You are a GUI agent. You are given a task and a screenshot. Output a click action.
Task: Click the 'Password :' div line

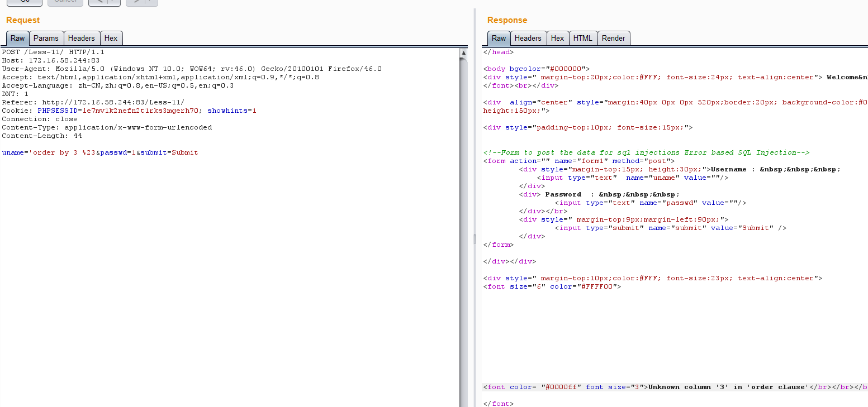pyautogui.click(x=599, y=194)
